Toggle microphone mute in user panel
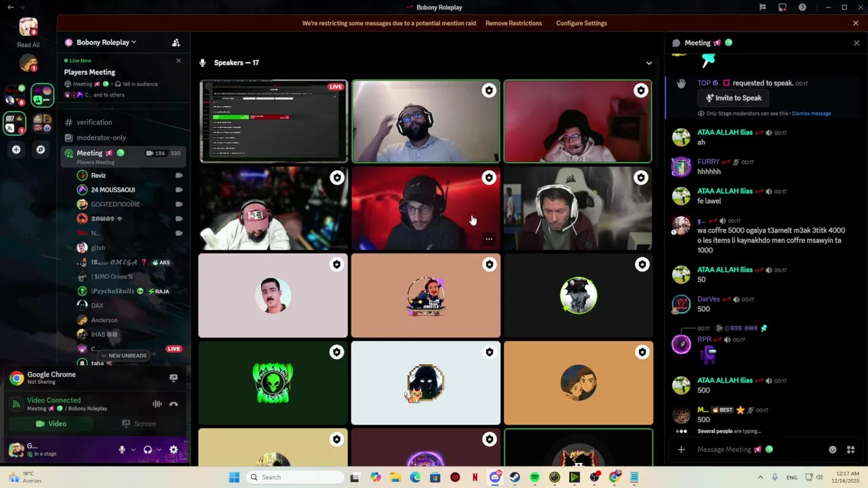 pyautogui.click(x=122, y=449)
